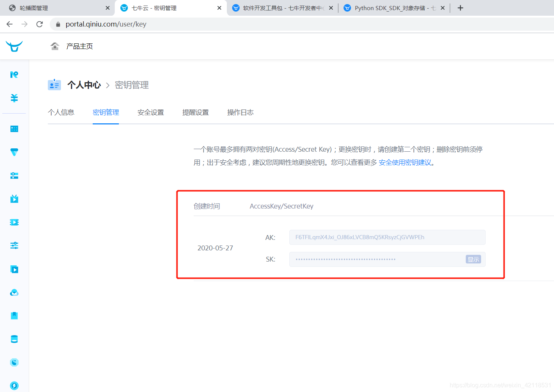
Task: Open the yen billing icon in sidebar
Action: click(x=14, y=98)
